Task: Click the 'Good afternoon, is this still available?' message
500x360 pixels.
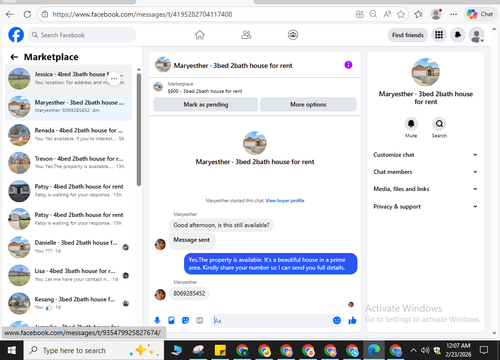Action: pyautogui.click(x=221, y=225)
